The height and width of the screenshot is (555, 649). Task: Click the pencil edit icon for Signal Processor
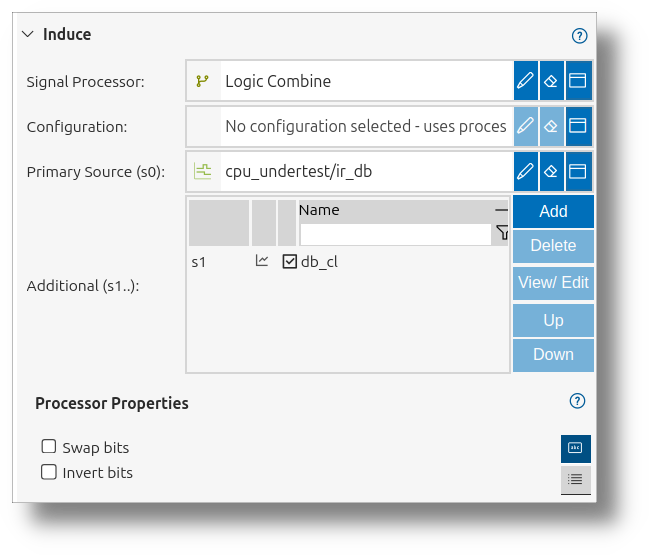pyautogui.click(x=526, y=81)
